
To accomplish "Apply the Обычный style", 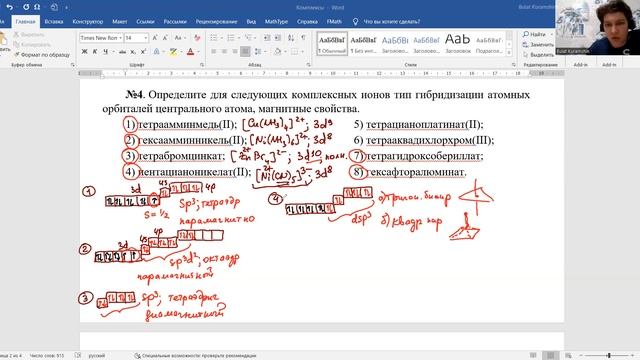I will (x=332, y=44).
